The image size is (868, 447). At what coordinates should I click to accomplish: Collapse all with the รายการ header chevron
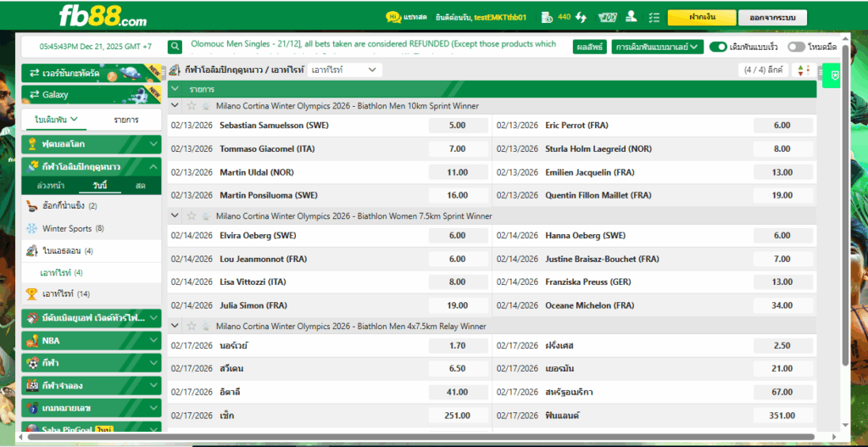175,89
